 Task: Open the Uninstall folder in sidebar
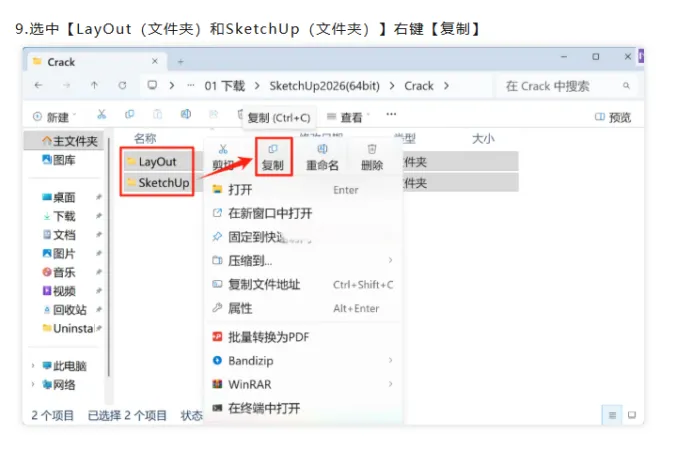(x=68, y=328)
